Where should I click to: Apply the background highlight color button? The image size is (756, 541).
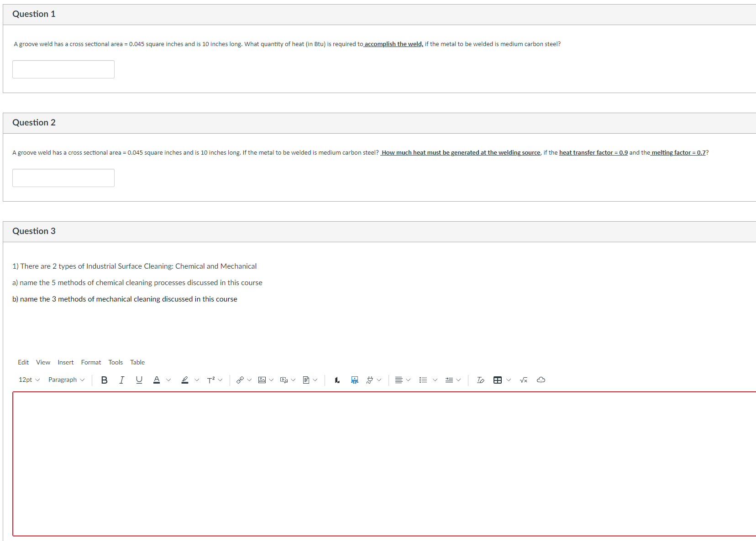(x=185, y=380)
